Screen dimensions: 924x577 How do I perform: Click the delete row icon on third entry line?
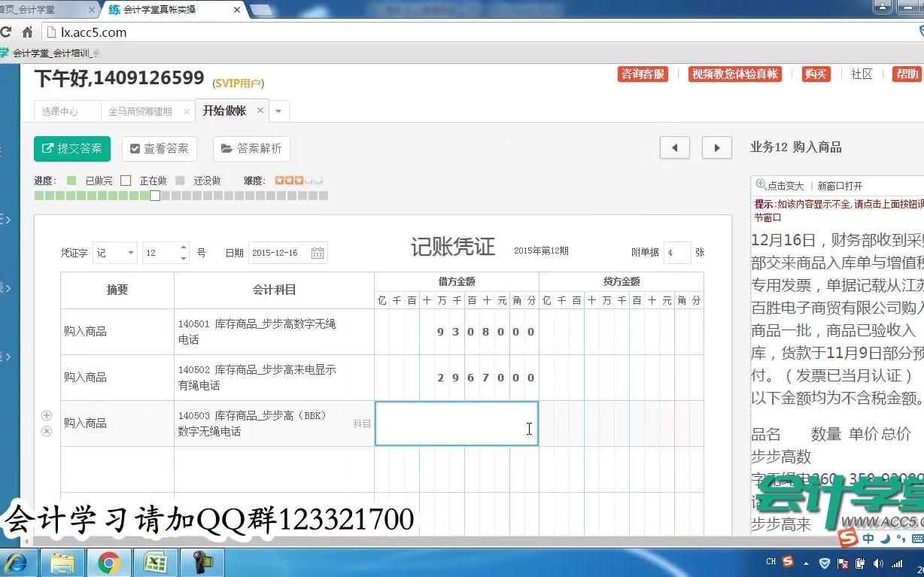(x=46, y=430)
